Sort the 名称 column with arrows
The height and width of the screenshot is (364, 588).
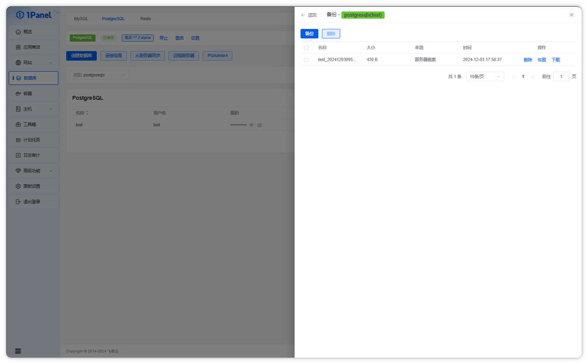(87, 113)
